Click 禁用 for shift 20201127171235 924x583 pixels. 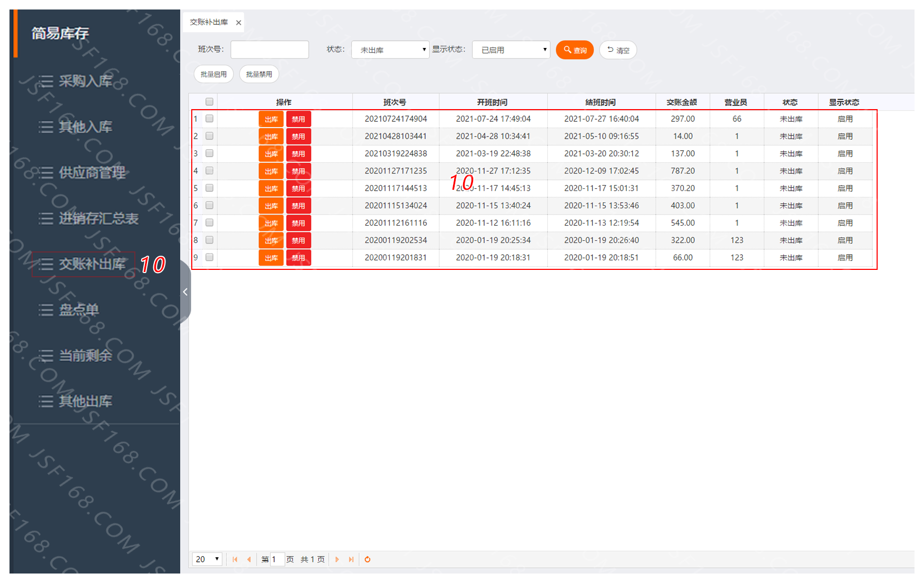(x=299, y=171)
